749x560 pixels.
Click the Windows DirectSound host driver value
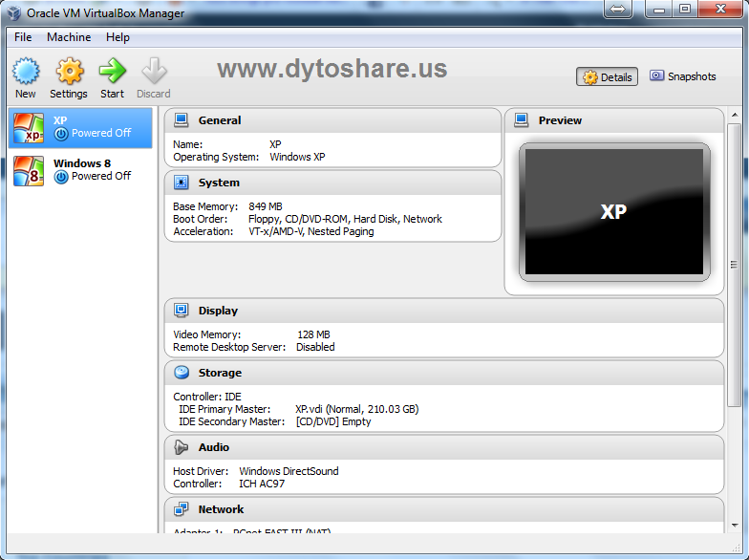pyautogui.click(x=289, y=471)
